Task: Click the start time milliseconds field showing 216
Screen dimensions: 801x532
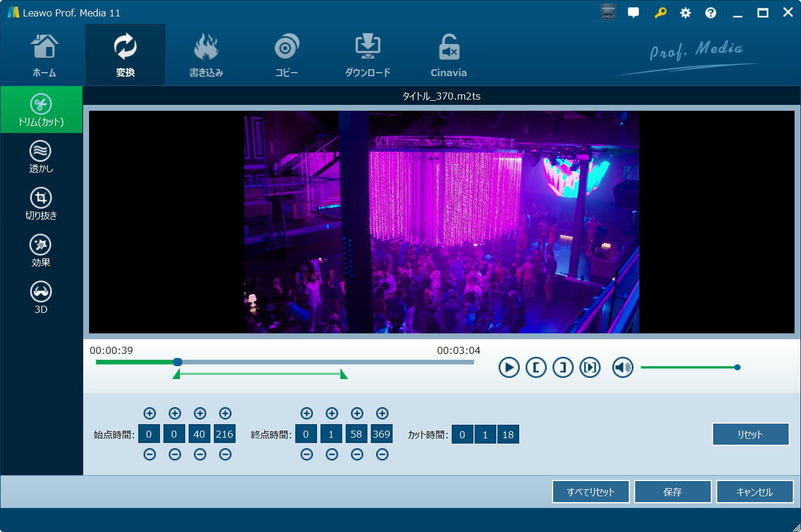Action: pyautogui.click(x=224, y=435)
